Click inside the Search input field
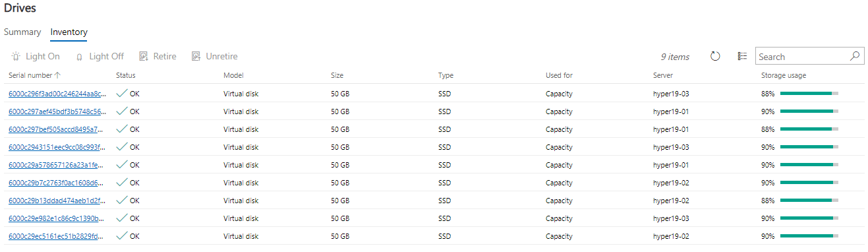This screenshot has width=868, height=252. (803, 57)
